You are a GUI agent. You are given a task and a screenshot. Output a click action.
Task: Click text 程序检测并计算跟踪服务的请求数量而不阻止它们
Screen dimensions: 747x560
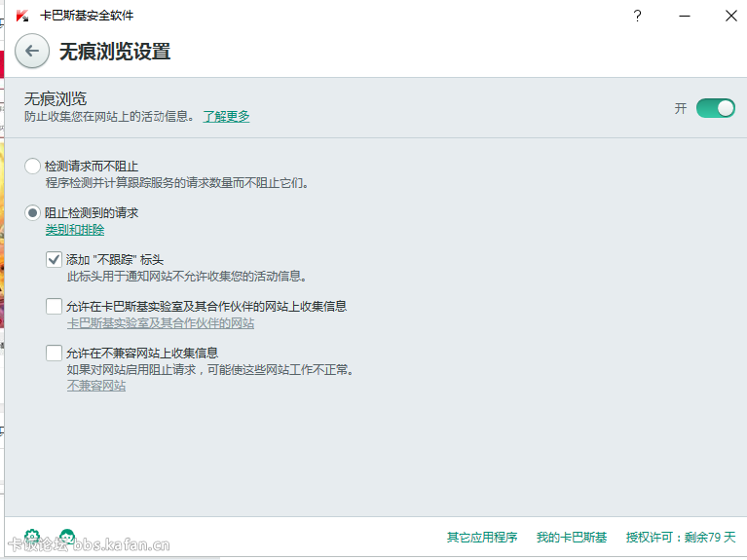pos(177,183)
